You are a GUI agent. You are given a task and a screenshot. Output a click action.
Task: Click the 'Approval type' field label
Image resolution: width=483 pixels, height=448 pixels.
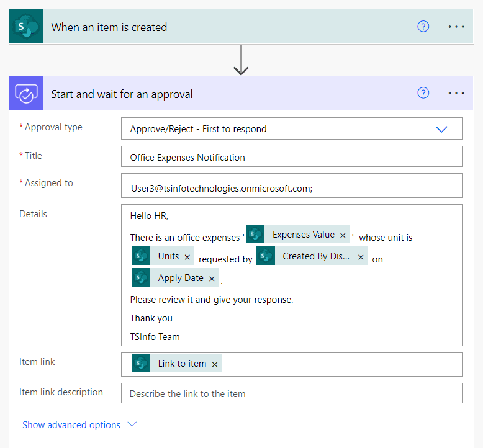[x=53, y=127]
